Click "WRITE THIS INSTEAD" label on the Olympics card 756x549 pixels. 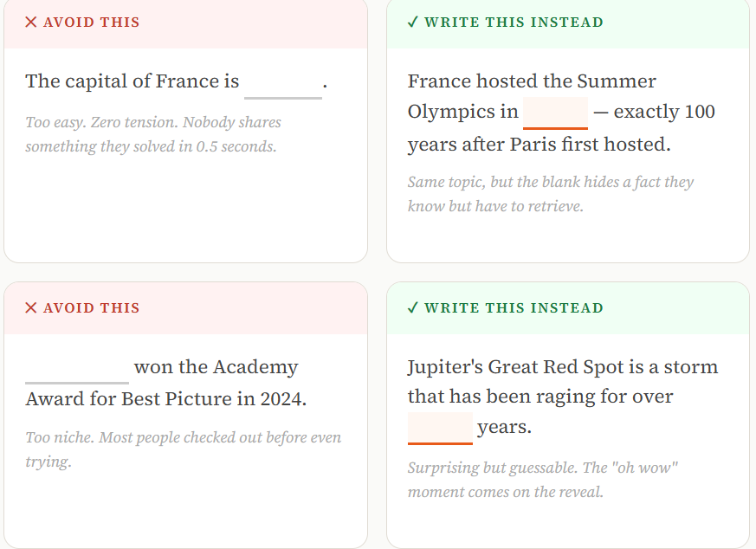coord(514,23)
